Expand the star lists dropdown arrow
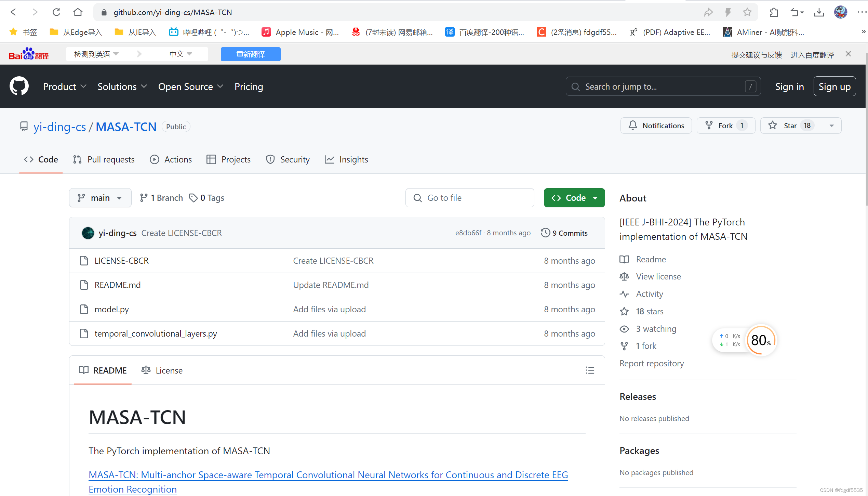The width and height of the screenshot is (868, 496). (832, 126)
